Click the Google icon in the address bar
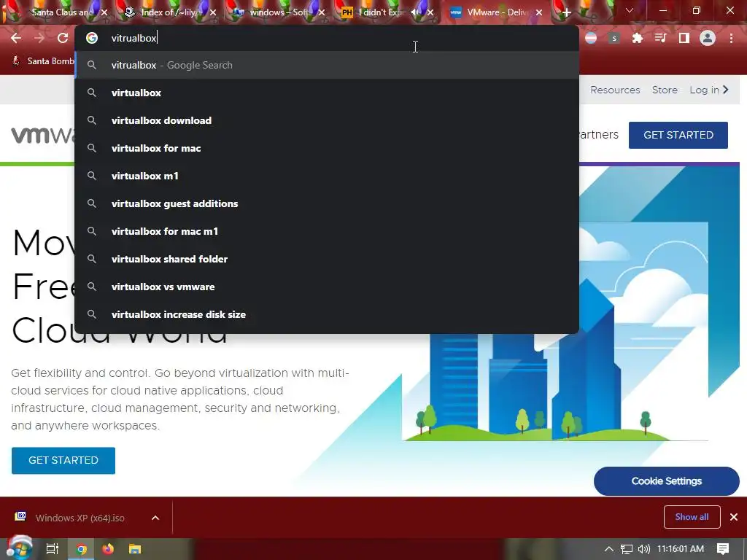 click(x=92, y=38)
